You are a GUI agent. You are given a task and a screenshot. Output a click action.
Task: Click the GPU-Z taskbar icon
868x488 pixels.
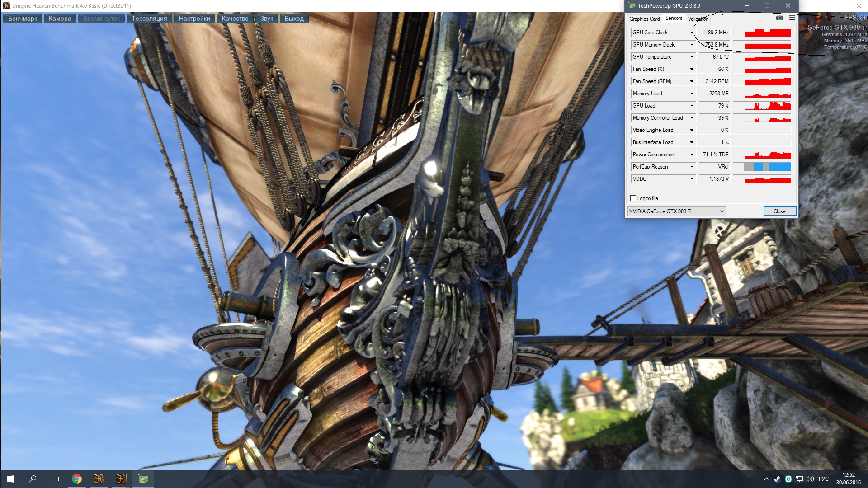point(143,479)
